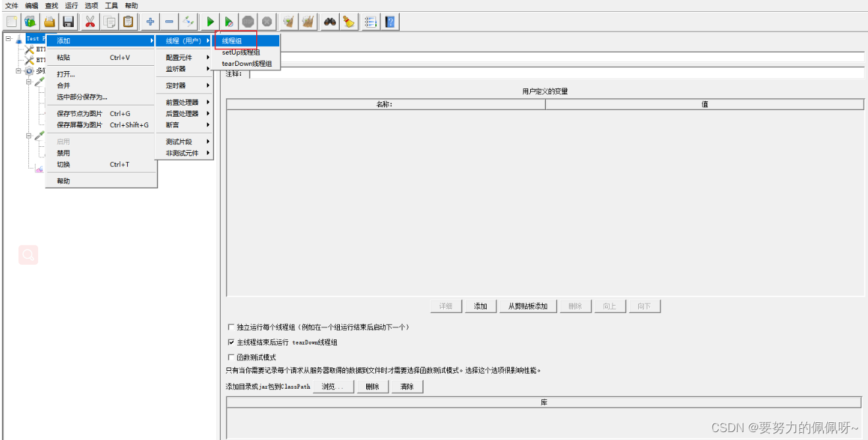Open the 工具 menu

click(111, 5)
